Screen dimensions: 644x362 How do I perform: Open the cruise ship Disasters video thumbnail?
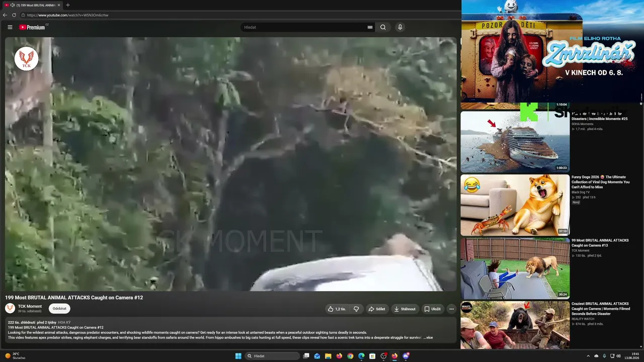click(x=515, y=142)
